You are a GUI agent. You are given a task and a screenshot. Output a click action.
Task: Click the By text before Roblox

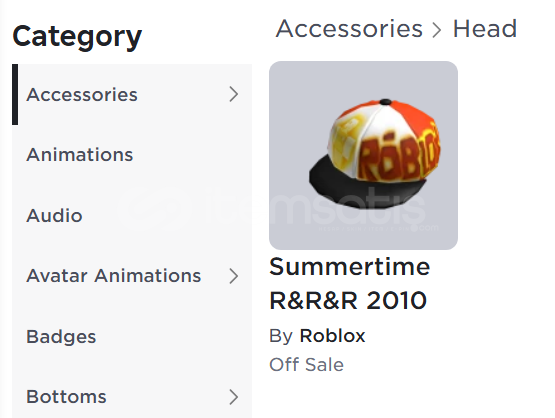[281, 336]
